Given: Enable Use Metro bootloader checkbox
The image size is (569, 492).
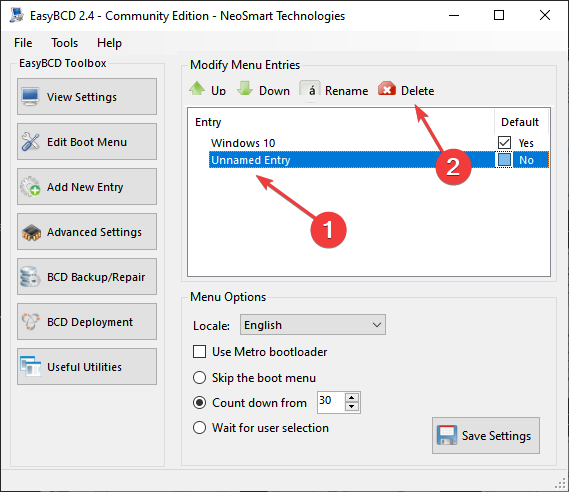Looking at the screenshot, I should [199, 352].
